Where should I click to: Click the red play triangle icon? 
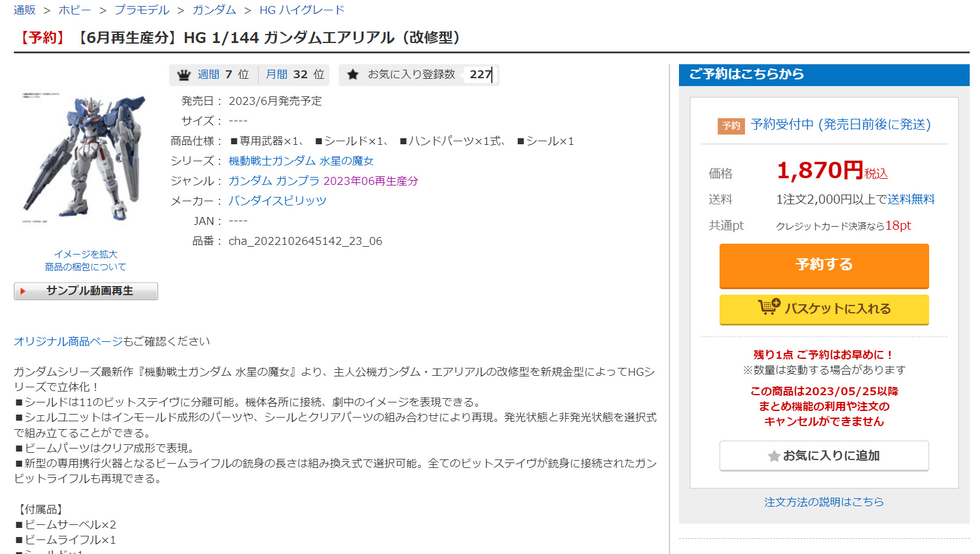[23, 291]
